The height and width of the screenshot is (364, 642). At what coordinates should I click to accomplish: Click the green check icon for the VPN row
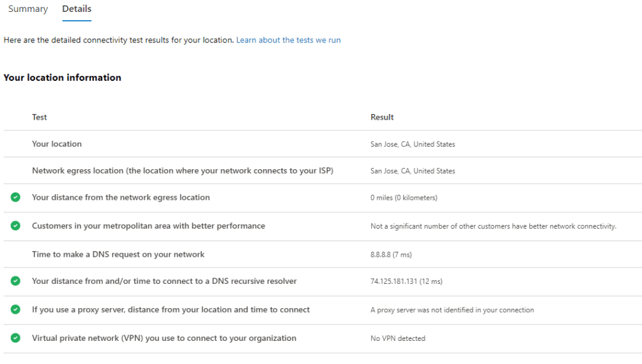click(x=15, y=338)
